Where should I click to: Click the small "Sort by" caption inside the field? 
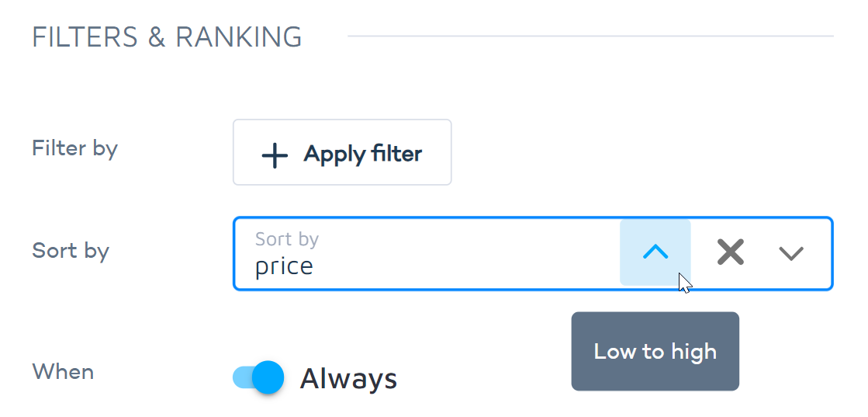click(x=287, y=239)
